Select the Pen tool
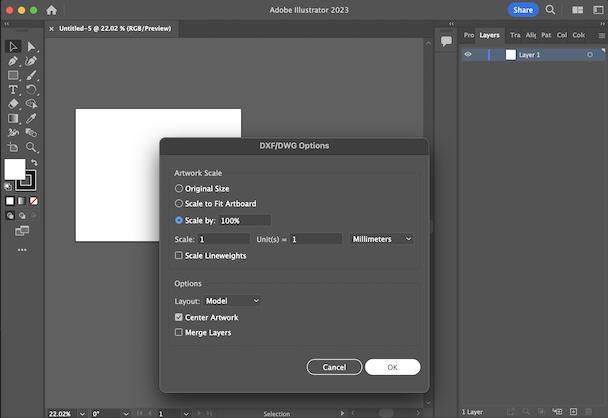This screenshot has width=608, height=418. tap(13, 61)
